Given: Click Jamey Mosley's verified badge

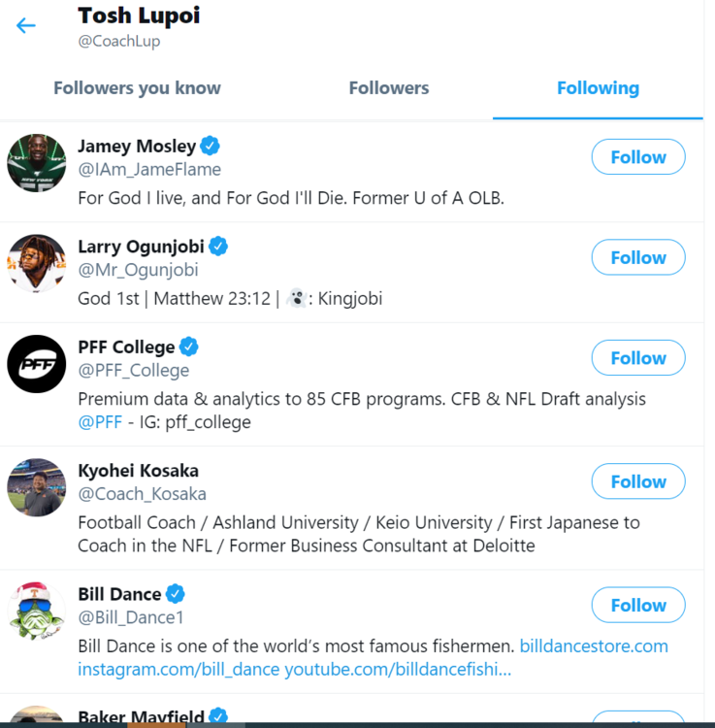Looking at the screenshot, I should click(211, 147).
